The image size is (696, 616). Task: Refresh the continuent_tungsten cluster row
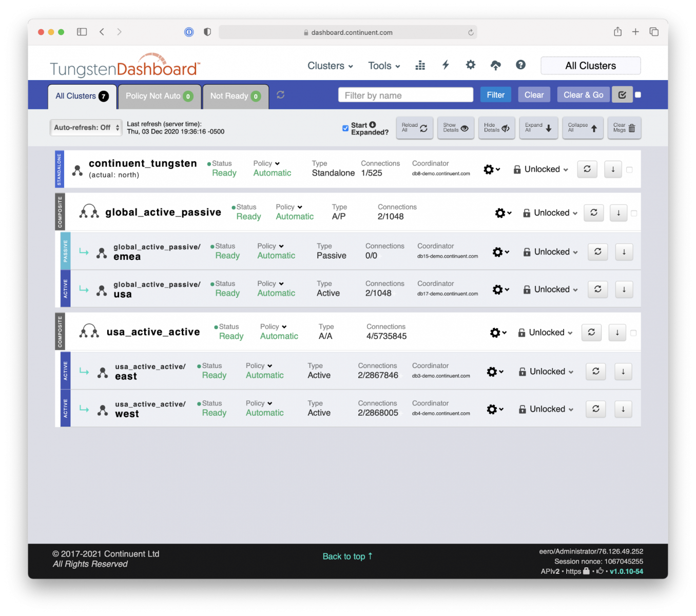587,169
